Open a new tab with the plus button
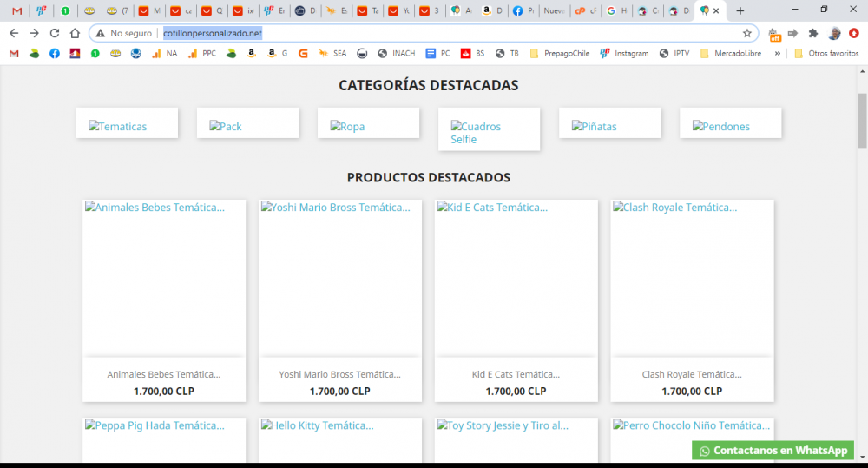The height and width of the screenshot is (468, 868). coord(740,10)
